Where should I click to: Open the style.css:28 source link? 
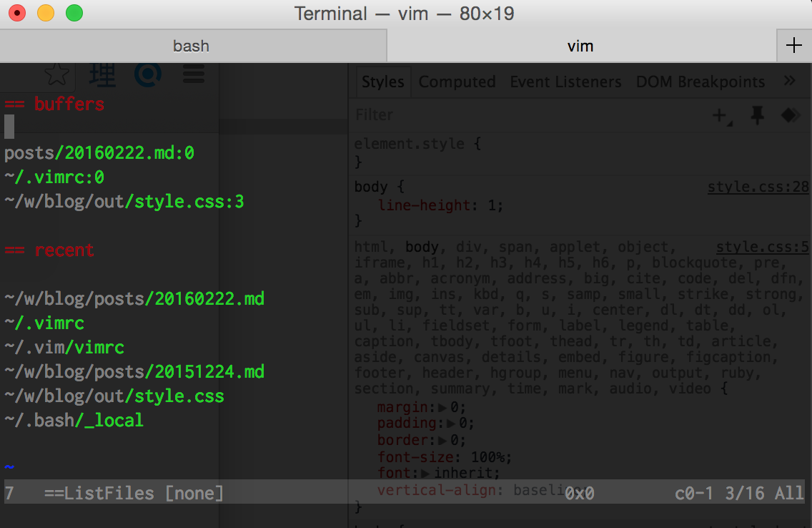(758, 187)
